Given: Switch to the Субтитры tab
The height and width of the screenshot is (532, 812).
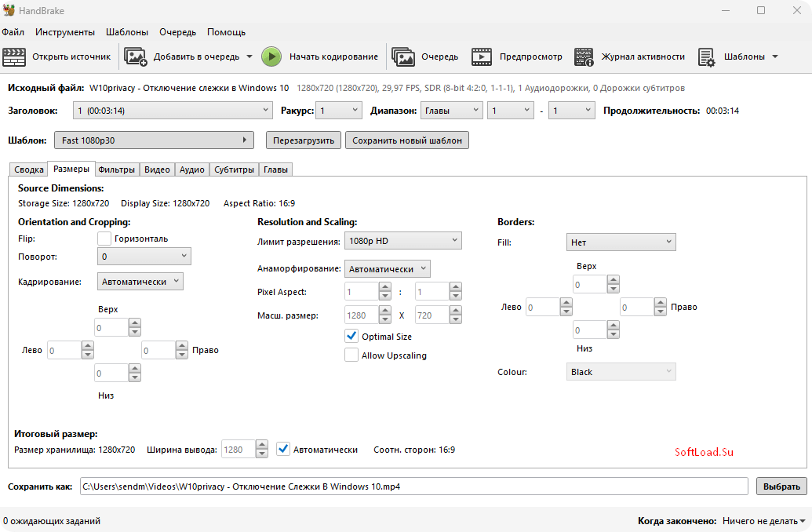Looking at the screenshot, I should pos(234,169).
